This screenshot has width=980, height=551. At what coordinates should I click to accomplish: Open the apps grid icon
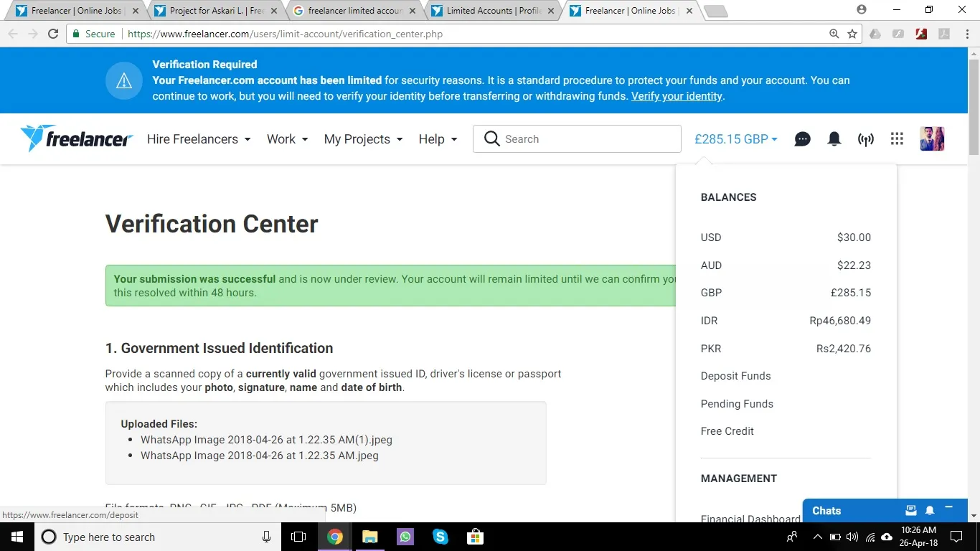[x=897, y=139]
